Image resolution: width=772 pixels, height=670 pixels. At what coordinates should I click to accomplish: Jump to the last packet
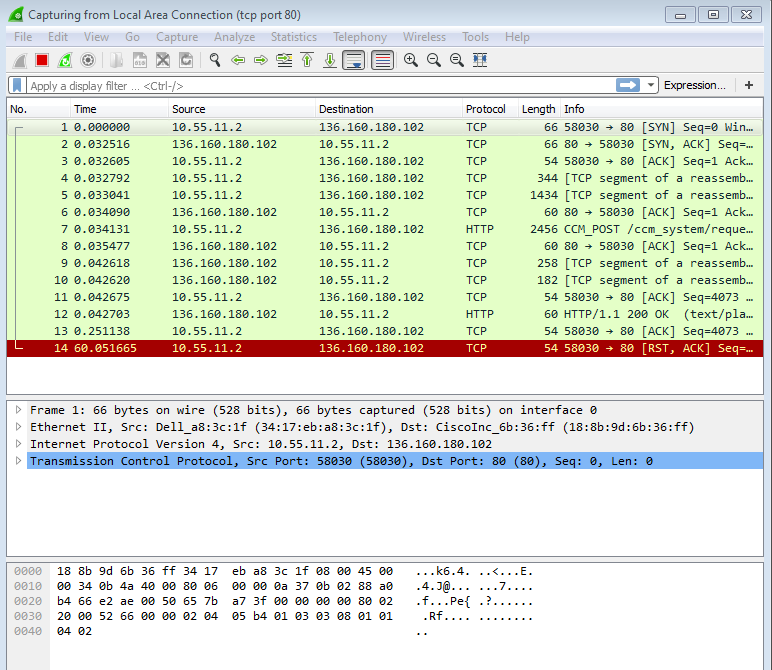pos(330,60)
